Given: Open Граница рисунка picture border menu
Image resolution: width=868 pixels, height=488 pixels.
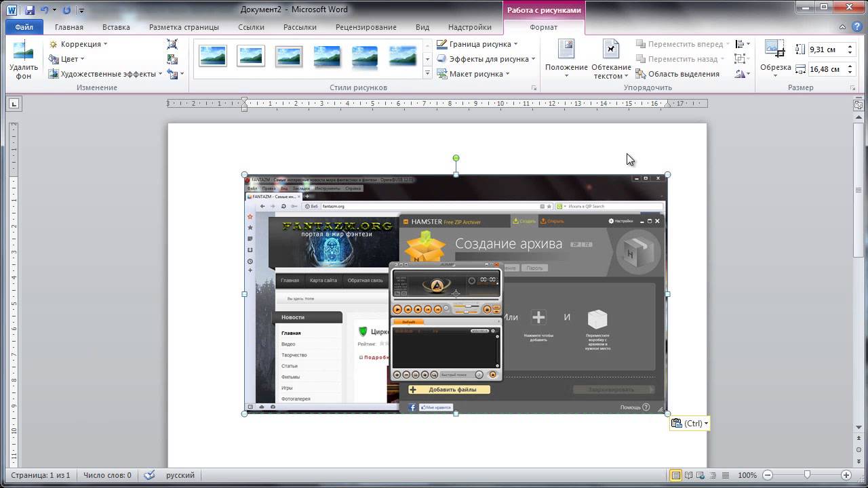Looking at the screenshot, I should tap(477, 44).
